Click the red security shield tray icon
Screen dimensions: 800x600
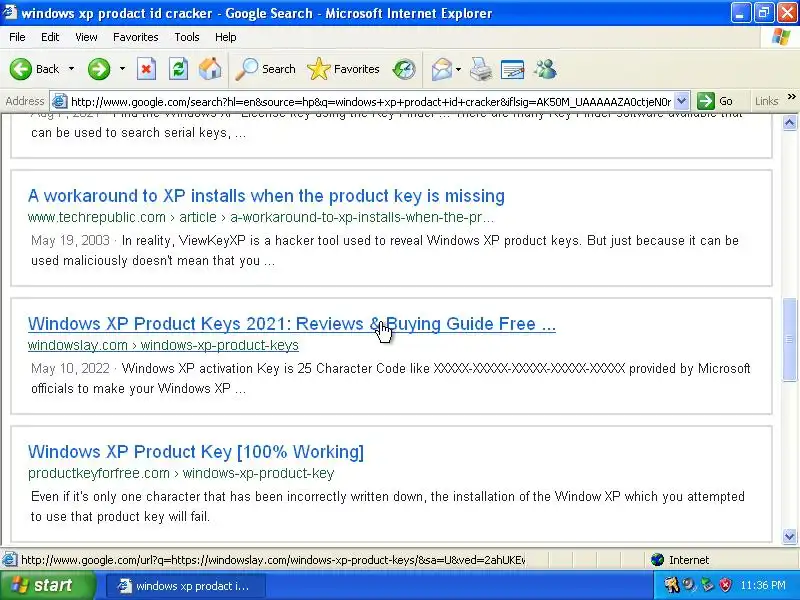click(725, 585)
